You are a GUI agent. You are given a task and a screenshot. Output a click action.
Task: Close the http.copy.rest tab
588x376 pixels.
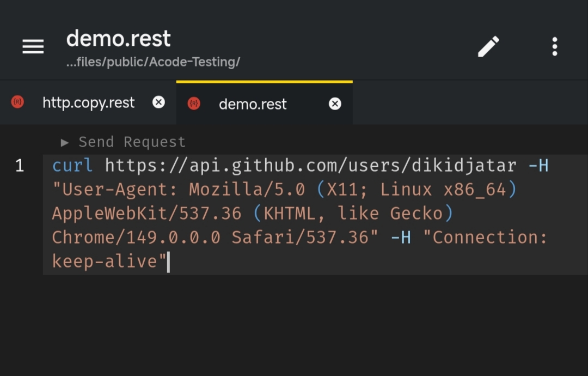(x=158, y=102)
